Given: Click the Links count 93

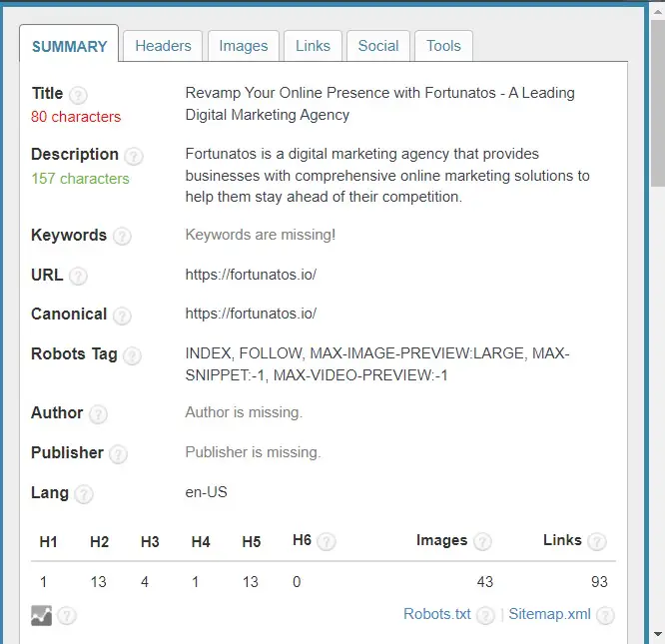Looking at the screenshot, I should [x=599, y=582].
